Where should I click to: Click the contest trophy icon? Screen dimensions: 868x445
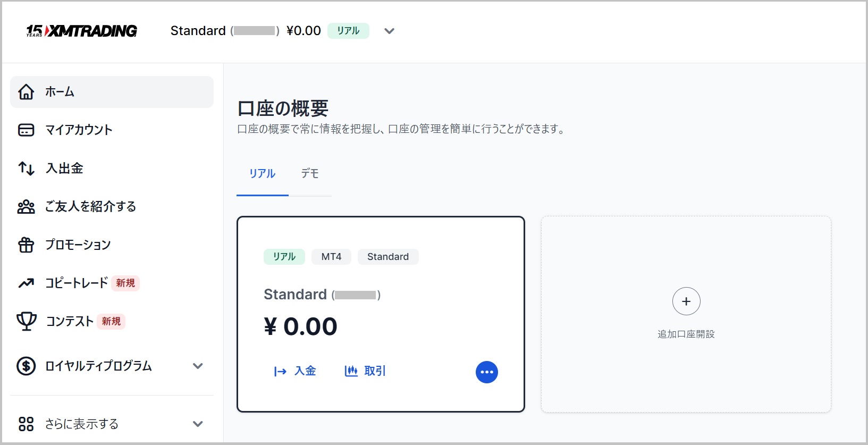26,321
